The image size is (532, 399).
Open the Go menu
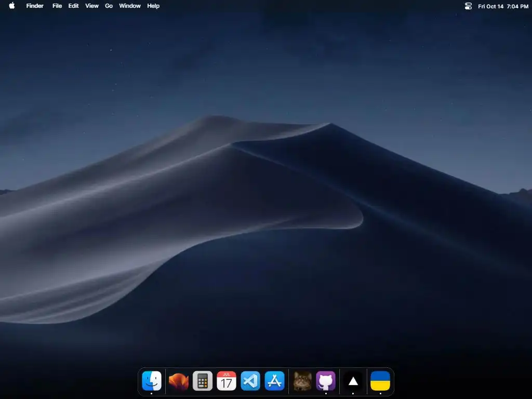coord(109,6)
